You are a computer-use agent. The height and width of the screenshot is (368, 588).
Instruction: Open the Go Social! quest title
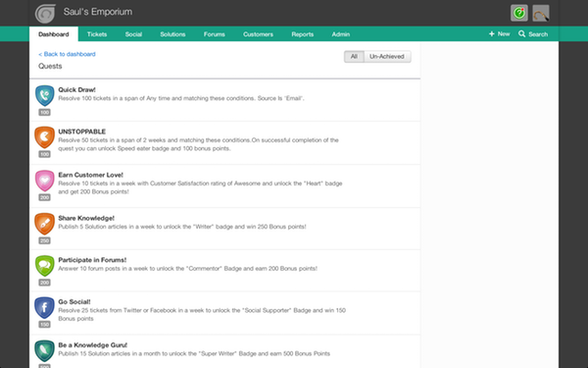pos(74,302)
